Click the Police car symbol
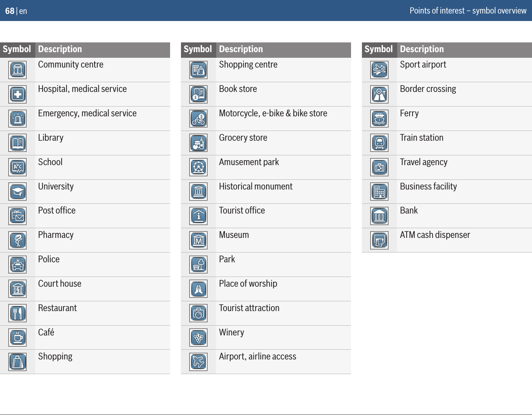The width and height of the screenshot is (532, 415). (18, 265)
